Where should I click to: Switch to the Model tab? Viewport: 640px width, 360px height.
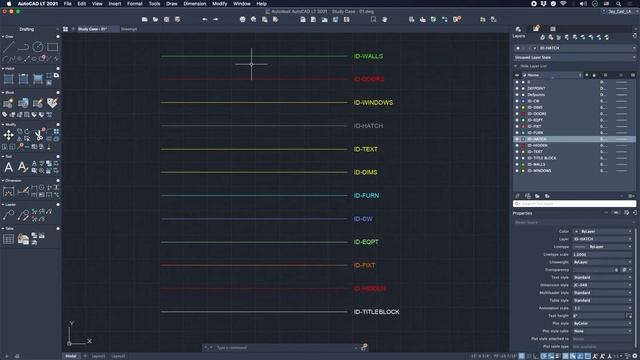(71, 356)
